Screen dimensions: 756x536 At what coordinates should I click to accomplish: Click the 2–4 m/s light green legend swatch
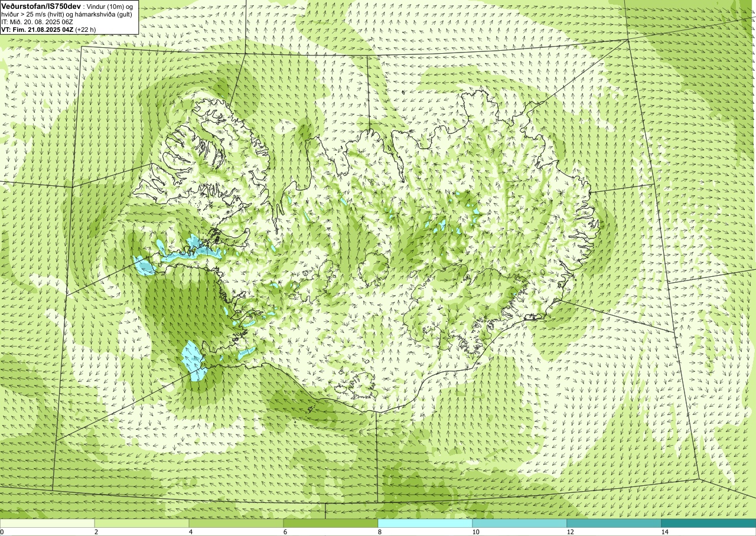click(x=142, y=523)
